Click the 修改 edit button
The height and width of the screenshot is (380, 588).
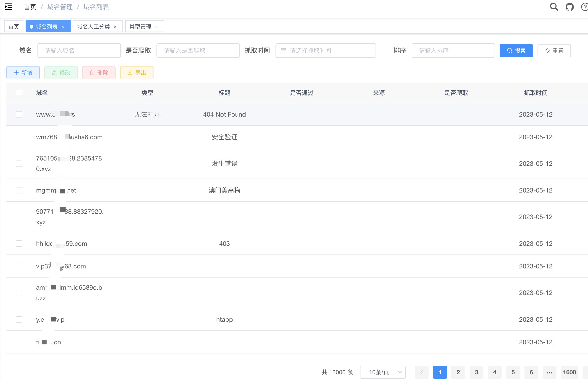[x=61, y=72]
